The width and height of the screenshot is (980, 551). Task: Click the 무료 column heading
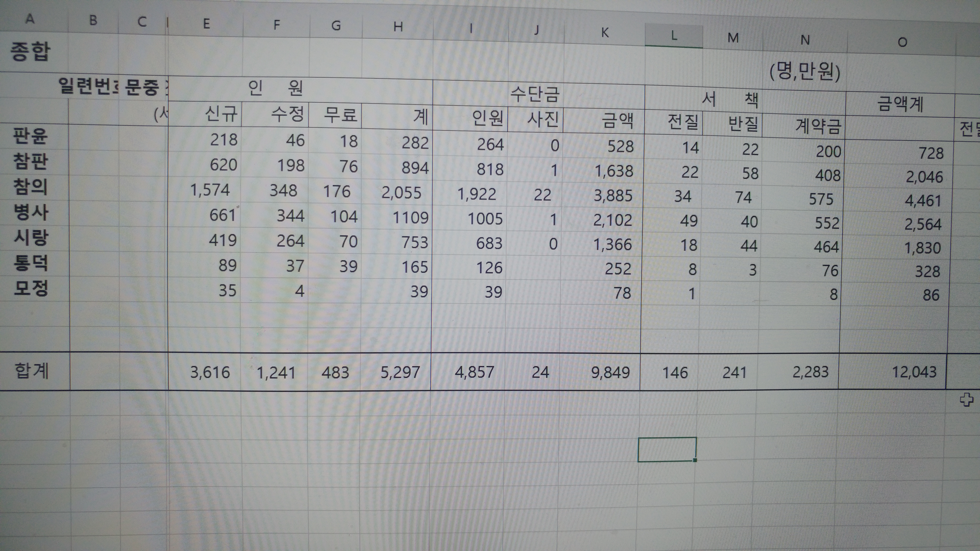341,115
